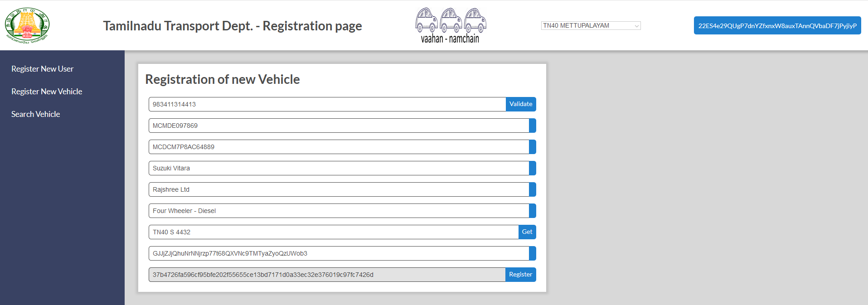Click the disabled hash field 37b4726fa596
The image size is (868, 305).
(327, 275)
